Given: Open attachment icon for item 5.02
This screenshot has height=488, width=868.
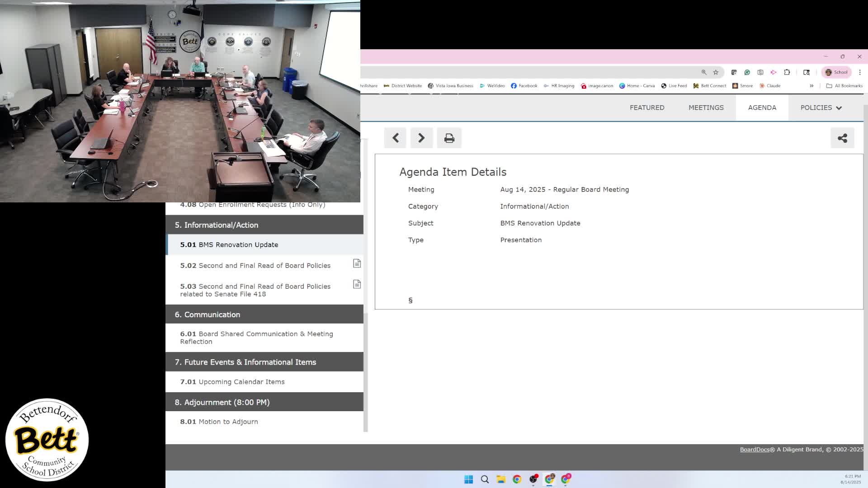Looking at the screenshot, I should click(x=357, y=263).
